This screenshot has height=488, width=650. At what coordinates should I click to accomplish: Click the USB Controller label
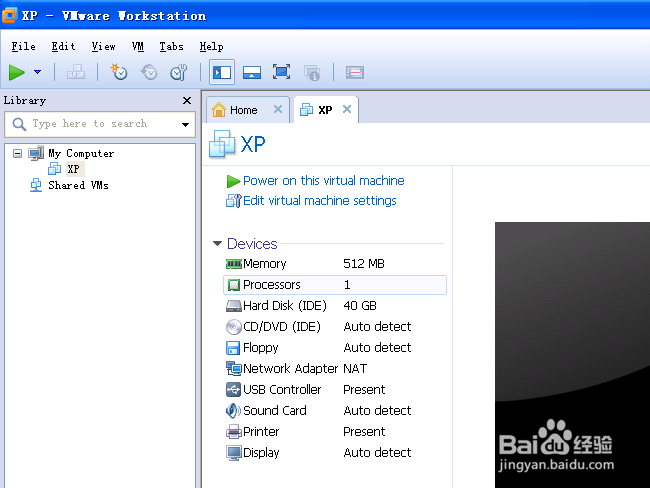(x=282, y=390)
